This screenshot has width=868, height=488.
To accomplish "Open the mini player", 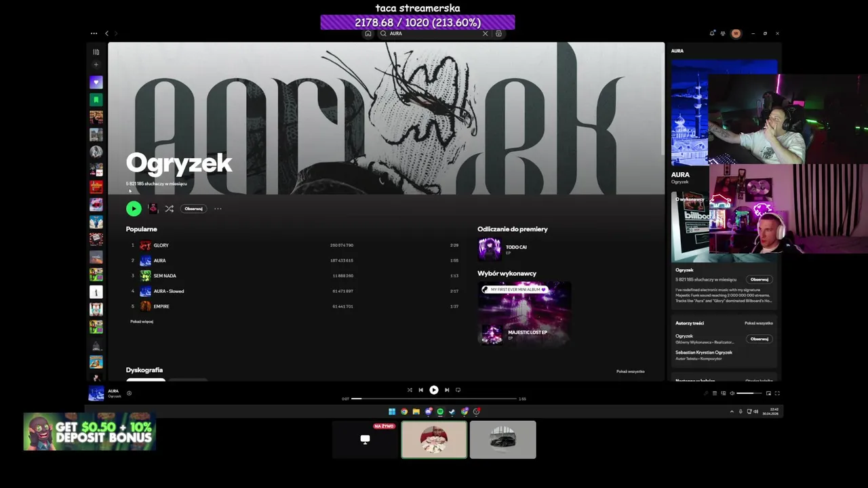I will (768, 393).
